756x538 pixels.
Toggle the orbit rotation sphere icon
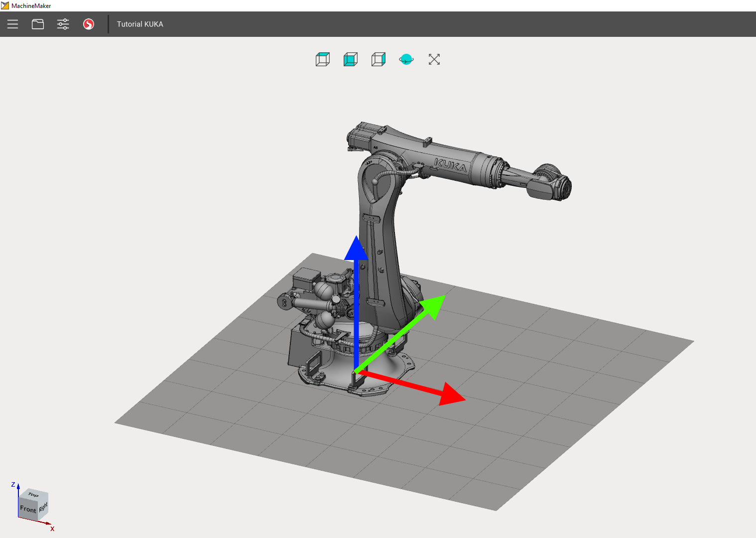406,60
